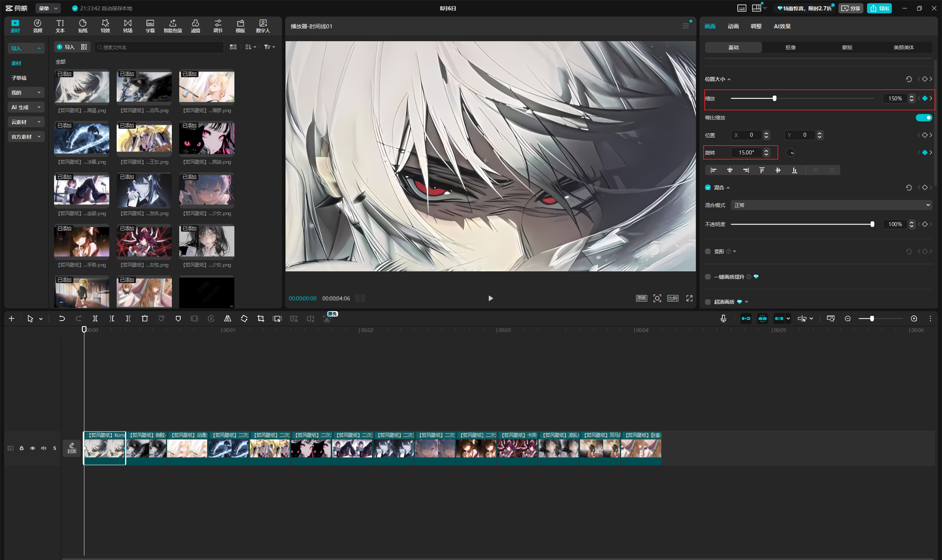This screenshot has height=560, width=942.
Task: Click the crop tool icon
Action: (x=261, y=318)
